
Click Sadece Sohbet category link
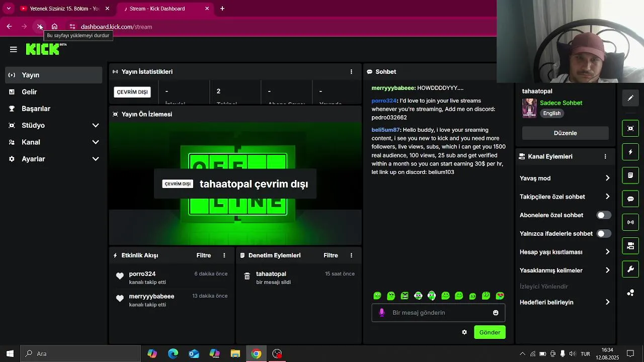(561, 103)
